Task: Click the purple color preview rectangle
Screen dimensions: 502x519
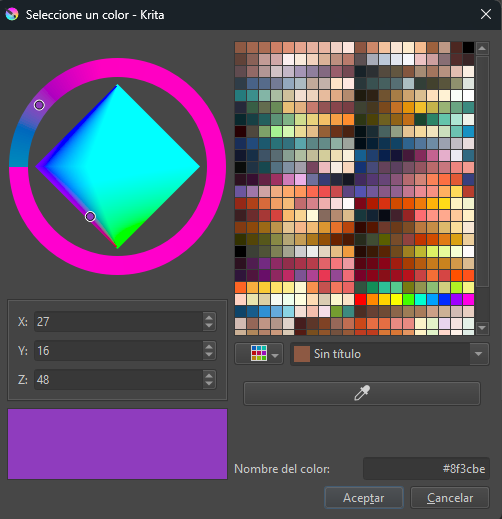Action: click(117, 444)
